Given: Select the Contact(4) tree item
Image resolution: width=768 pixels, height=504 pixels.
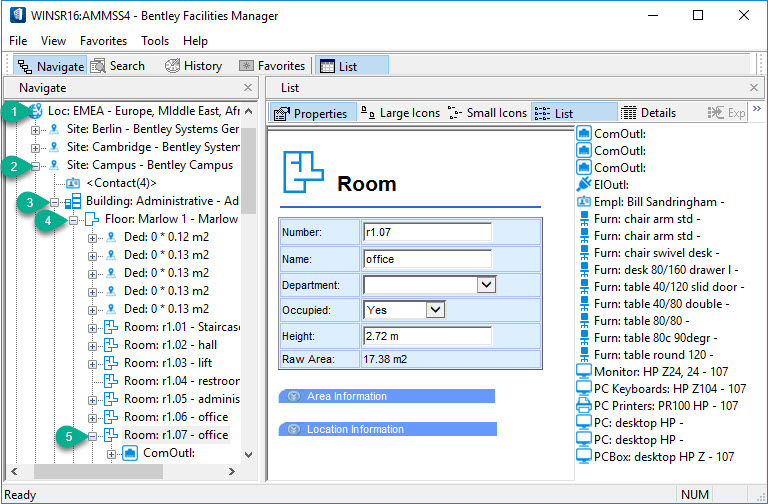Looking at the screenshot, I should tap(121, 183).
